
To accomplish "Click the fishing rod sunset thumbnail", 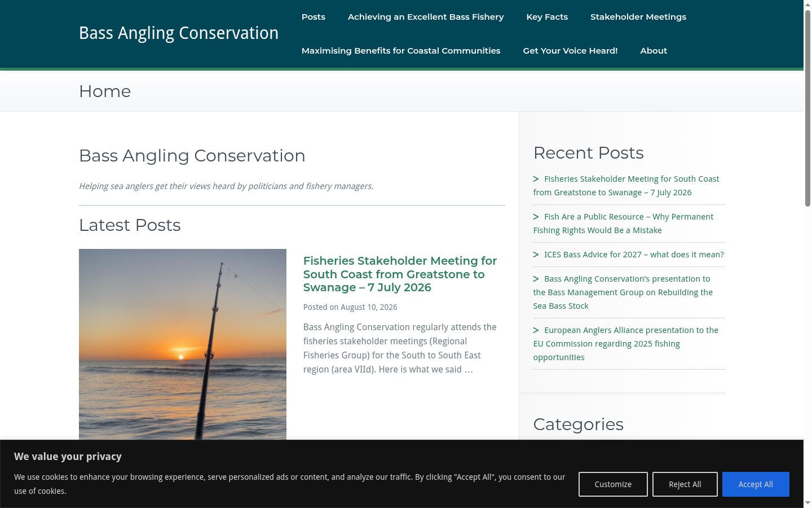I will click(x=183, y=344).
